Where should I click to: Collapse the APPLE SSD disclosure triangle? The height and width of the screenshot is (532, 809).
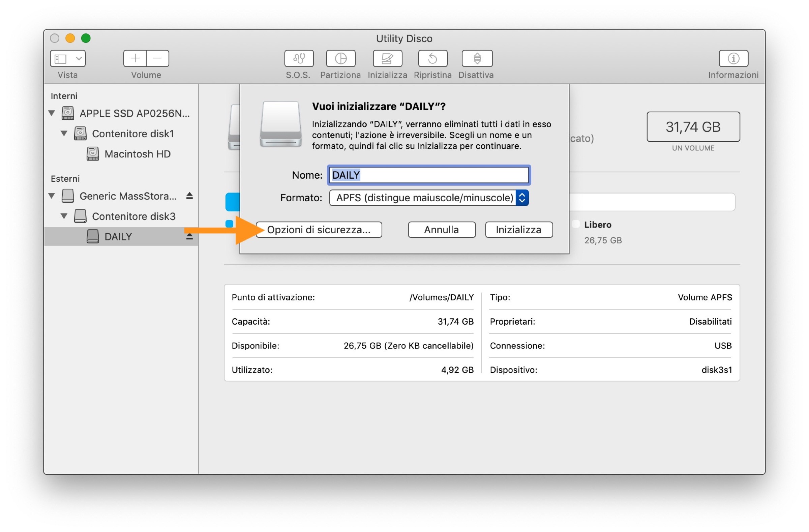52,113
